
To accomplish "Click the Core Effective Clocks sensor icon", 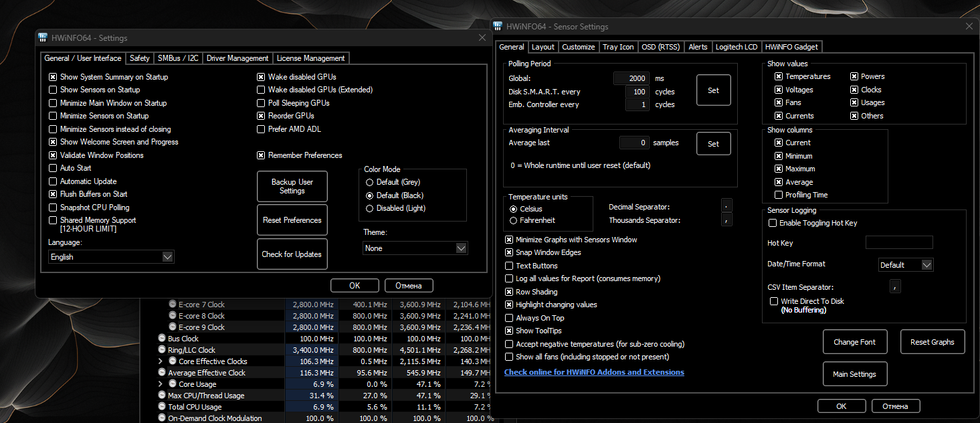I will [x=173, y=361].
